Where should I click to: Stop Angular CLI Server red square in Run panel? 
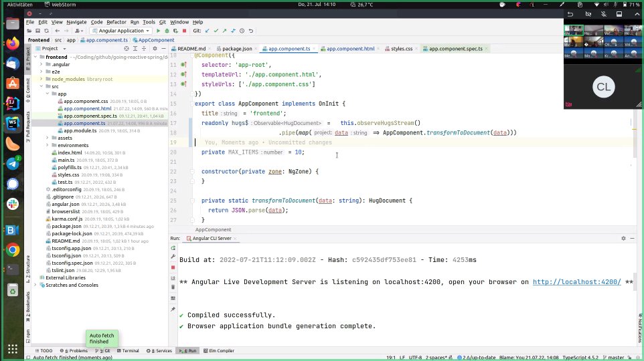173,267
